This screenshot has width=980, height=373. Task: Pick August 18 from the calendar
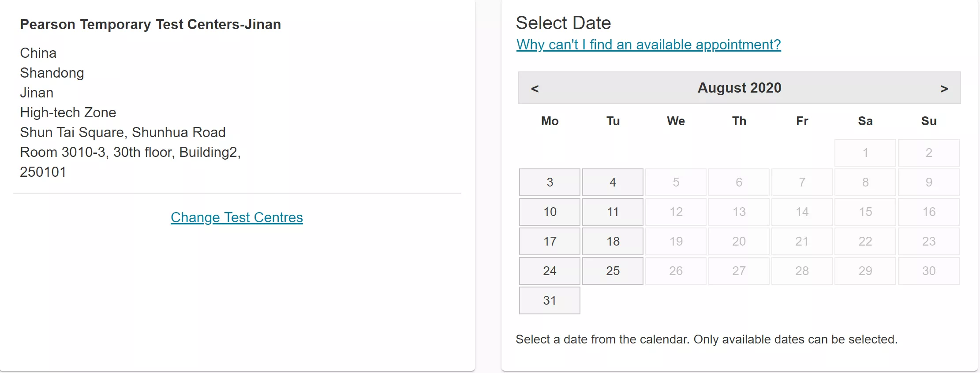613,241
